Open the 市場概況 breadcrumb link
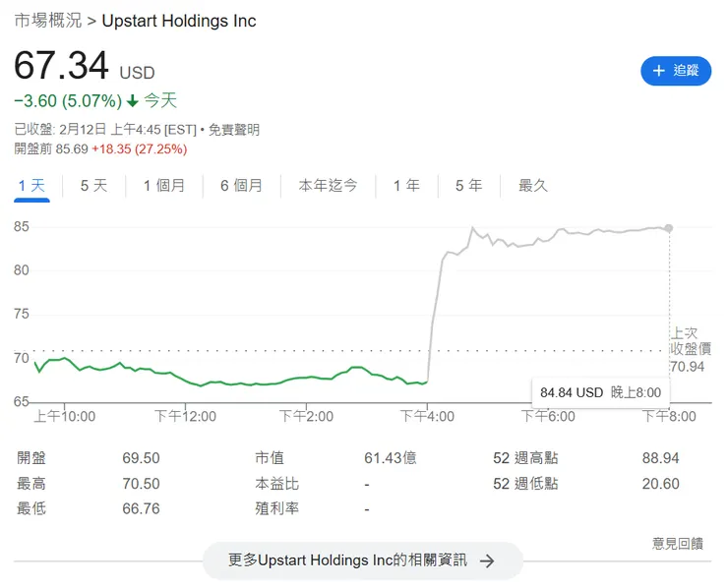 (48, 21)
